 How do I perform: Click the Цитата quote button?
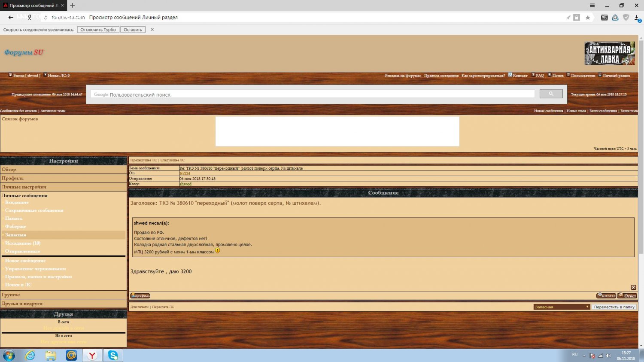pyautogui.click(x=606, y=295)
